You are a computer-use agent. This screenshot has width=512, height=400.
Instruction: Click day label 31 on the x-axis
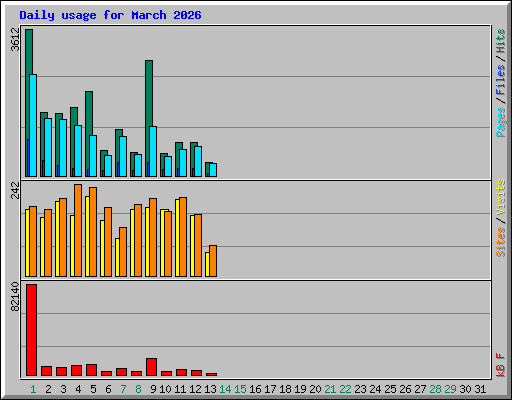coord(480,389)
